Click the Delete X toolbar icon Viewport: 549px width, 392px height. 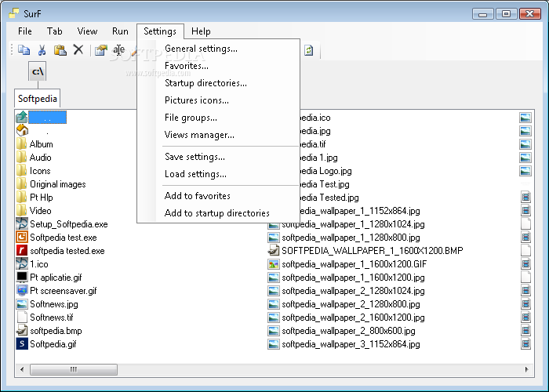tap(78, 49)
